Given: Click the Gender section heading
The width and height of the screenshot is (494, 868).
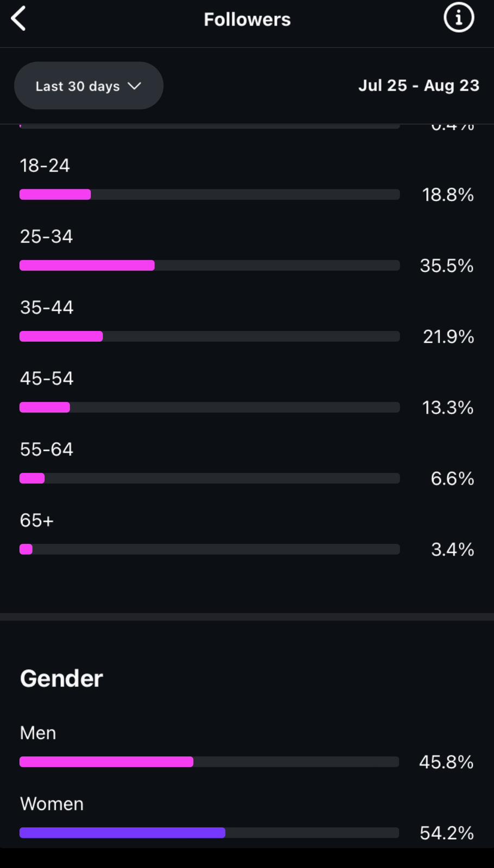Looking at the screenshot, I should pos(61,678).
